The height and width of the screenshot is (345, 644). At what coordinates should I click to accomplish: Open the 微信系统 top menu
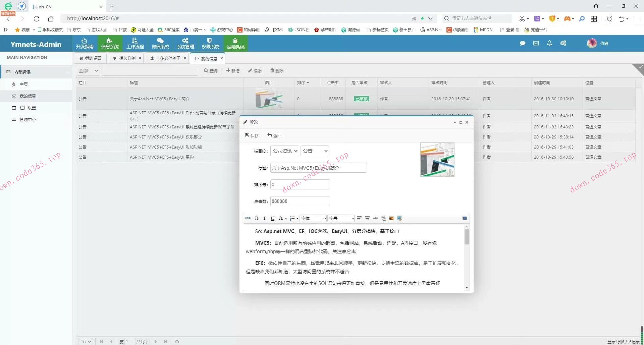tap(160, 44)
